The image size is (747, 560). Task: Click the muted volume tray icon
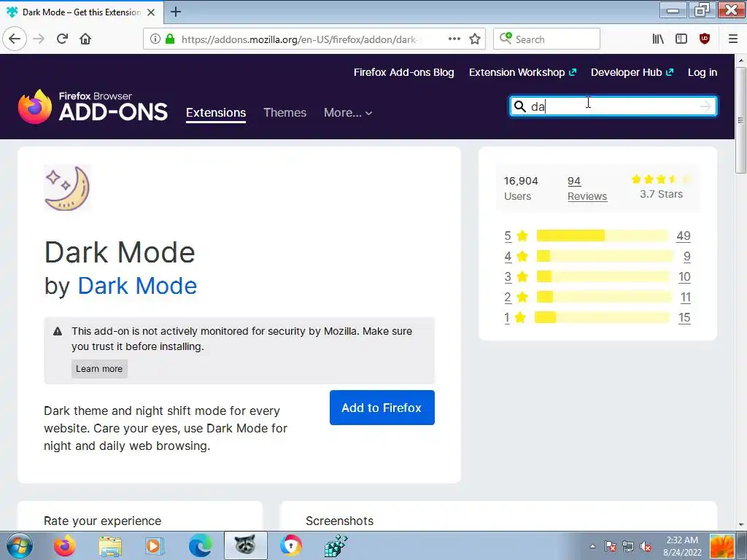[x=646, y=546]
